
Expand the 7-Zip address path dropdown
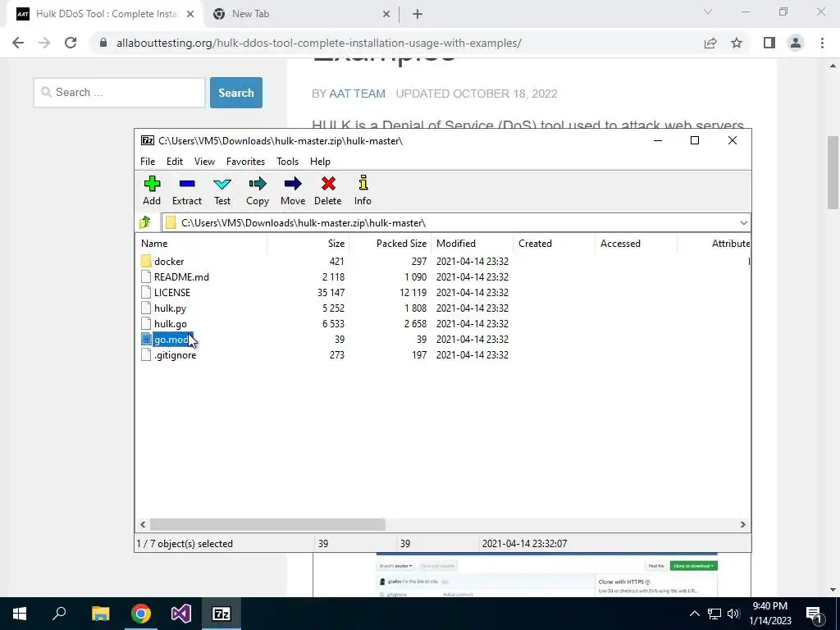point(743,223)
